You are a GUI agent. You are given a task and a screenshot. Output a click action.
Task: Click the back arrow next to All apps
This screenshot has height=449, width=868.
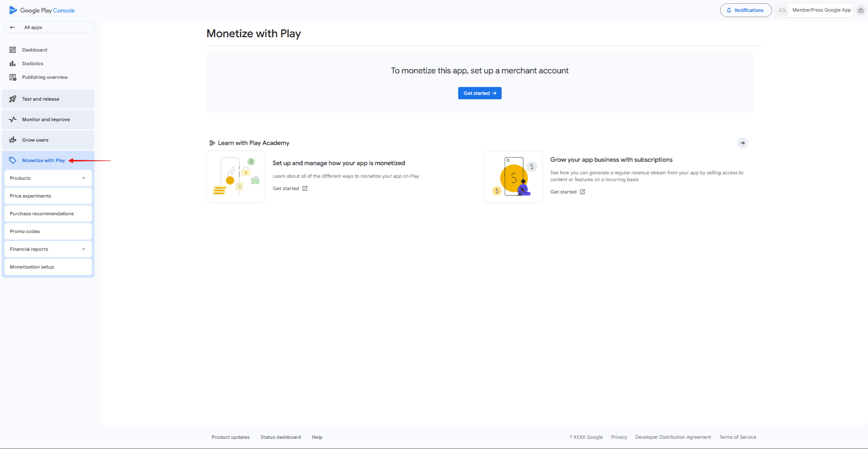12,27
